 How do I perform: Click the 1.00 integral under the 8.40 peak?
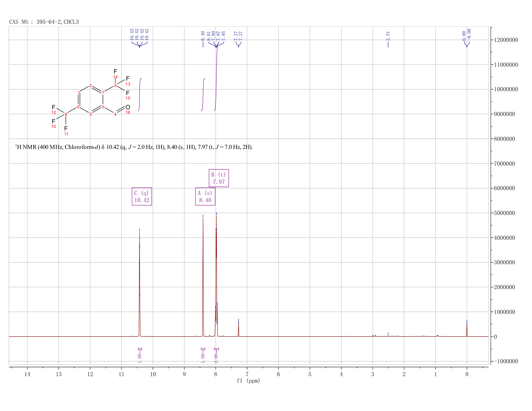203,358
